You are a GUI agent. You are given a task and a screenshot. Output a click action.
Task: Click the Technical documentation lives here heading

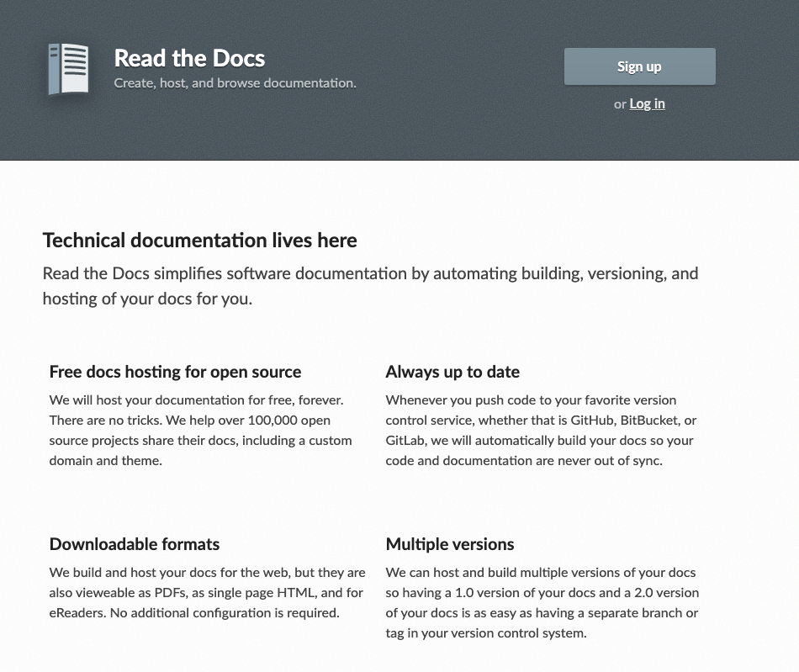point(199,241)
